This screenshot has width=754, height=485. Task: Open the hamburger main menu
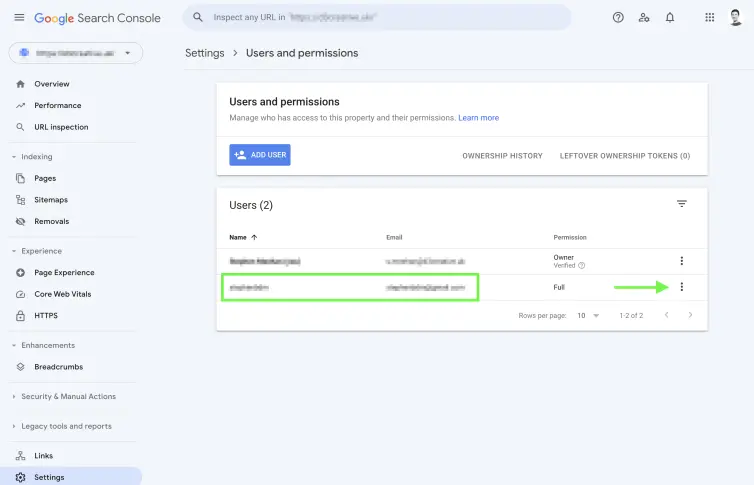[x=19, y=18]
